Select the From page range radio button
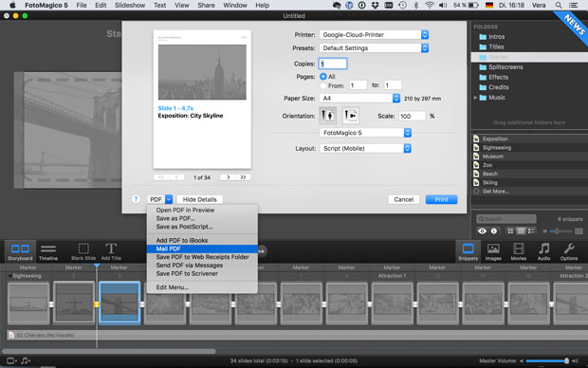Viewport: 588px width, 368px height. pos(322,85)
